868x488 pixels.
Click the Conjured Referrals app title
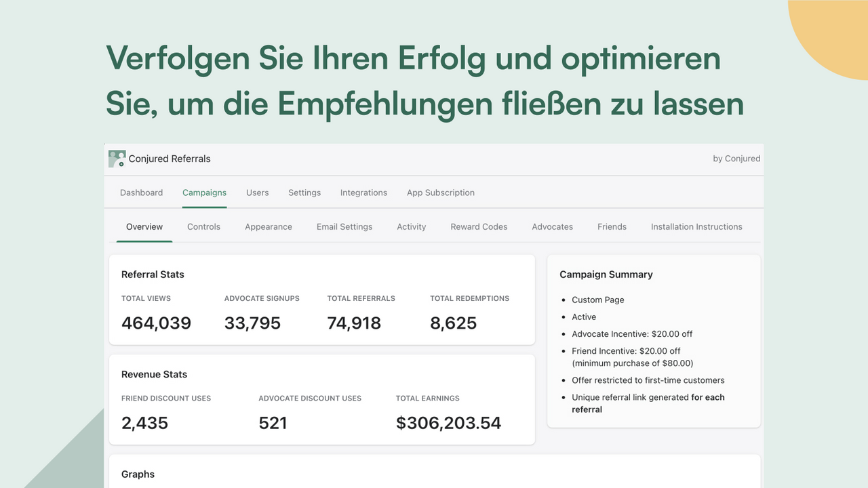pyautogui.click(x=170, y=159)
